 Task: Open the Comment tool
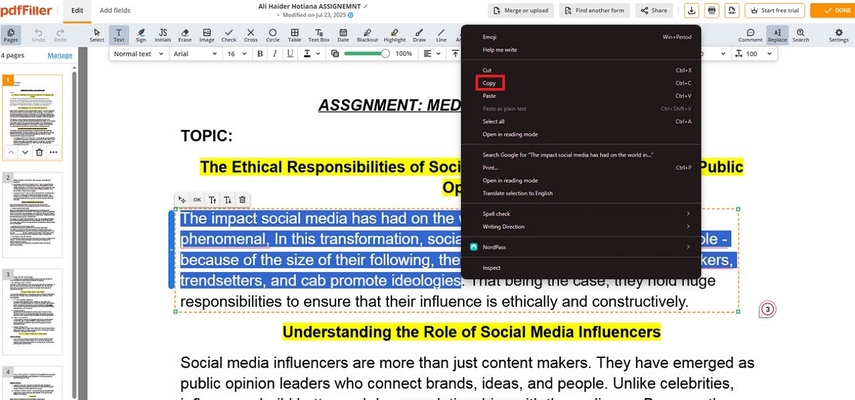750,35
